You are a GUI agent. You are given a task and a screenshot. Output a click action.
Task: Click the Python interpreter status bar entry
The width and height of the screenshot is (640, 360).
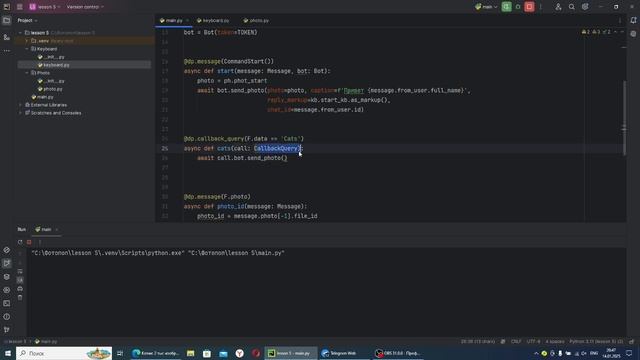coord(596,341)
